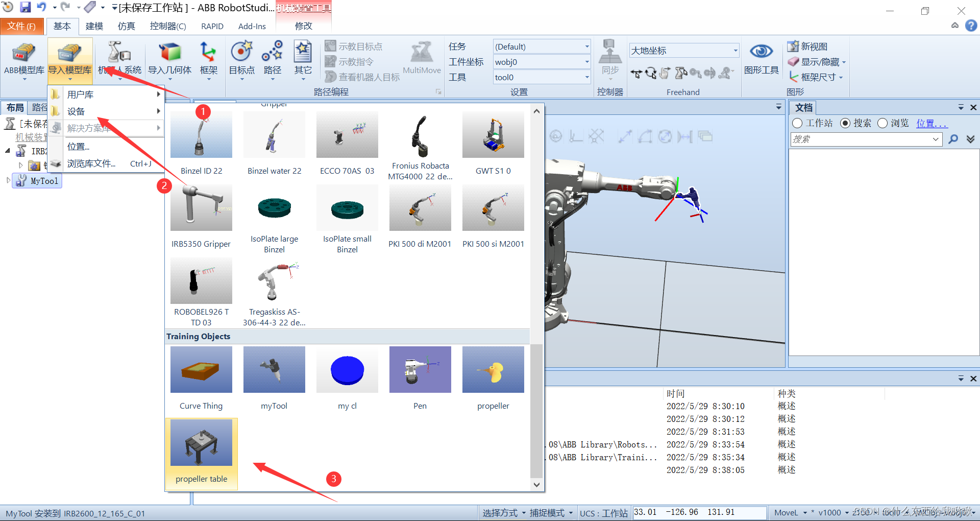Select the Freehand jog joint hand icon

click(x=665, y=74)
